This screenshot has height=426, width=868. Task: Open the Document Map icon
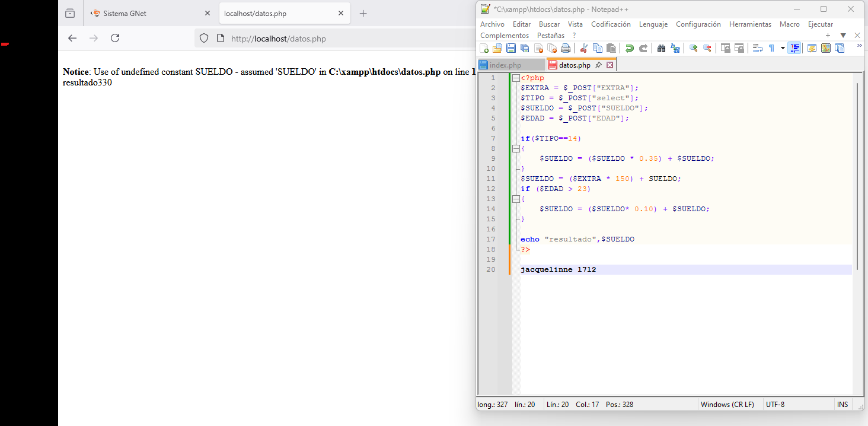point(826,48)
